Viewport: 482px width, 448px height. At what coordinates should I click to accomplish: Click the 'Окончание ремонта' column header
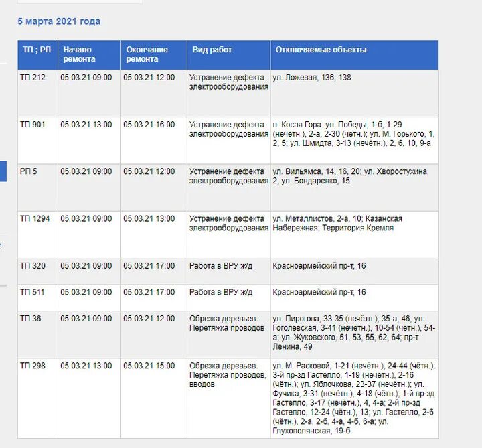[154, 55]
